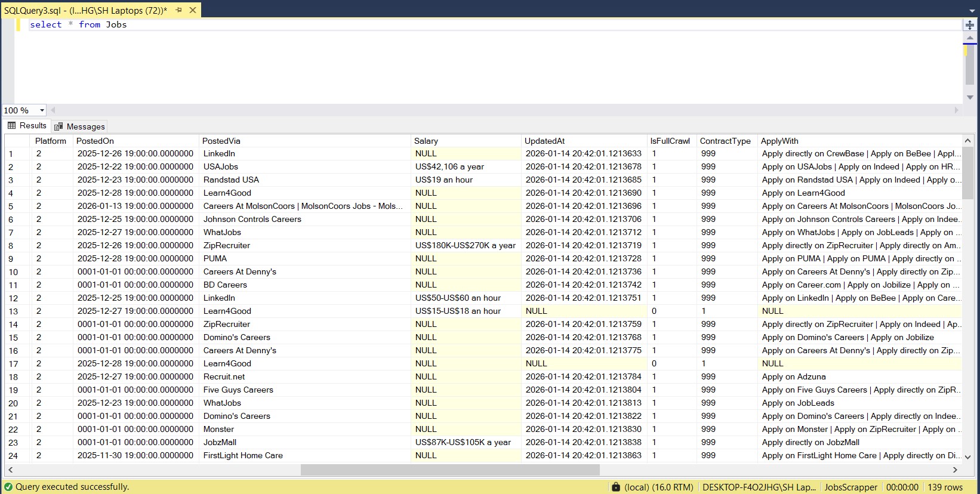Screen dimensions: 980x494
Task: Pin the SQLQuery3.sql tab
Action: point(178,10)
